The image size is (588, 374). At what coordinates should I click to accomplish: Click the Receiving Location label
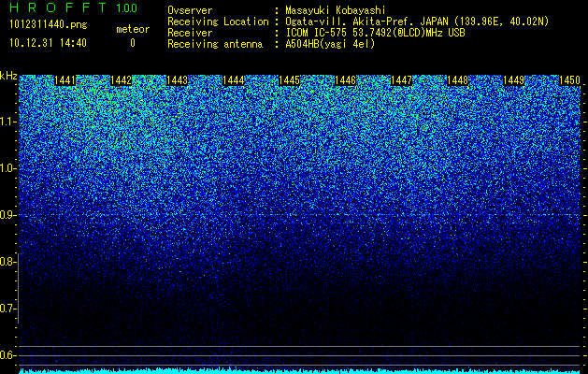218,22
